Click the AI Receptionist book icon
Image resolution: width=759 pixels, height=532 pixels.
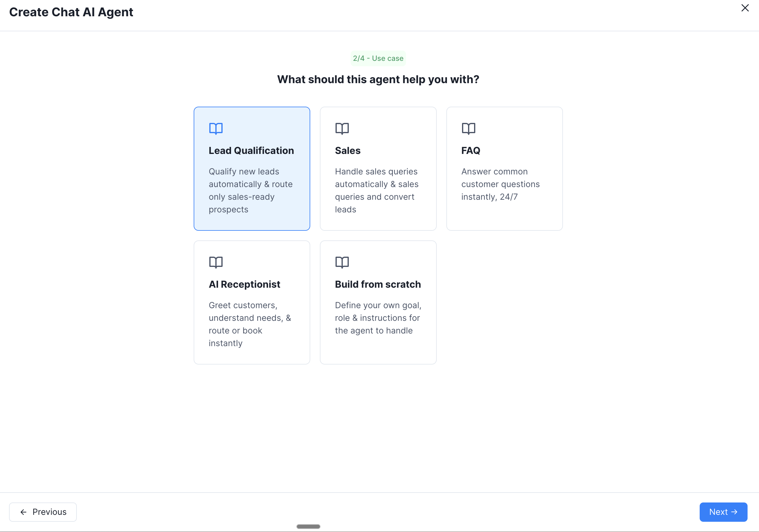216,262
